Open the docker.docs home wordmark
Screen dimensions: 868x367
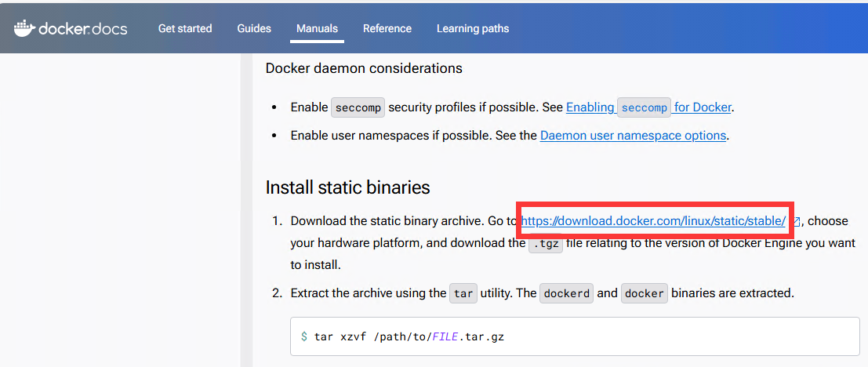click(83, 29)
